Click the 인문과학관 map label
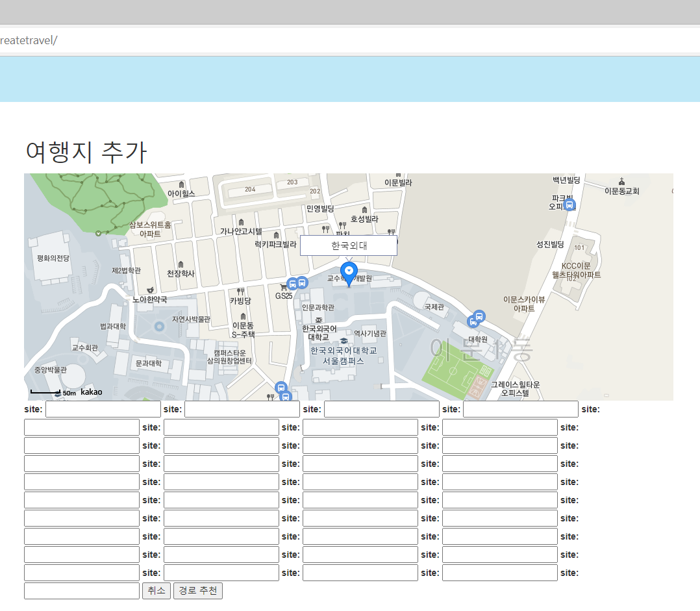700x611 pixels. [318, 308]
